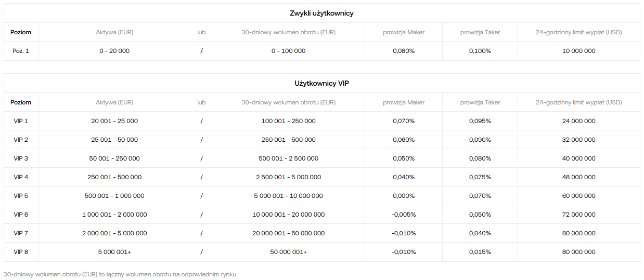Click the 50 000 001+ volume cell
The image size is (644, 280).
tap(288, 252)
